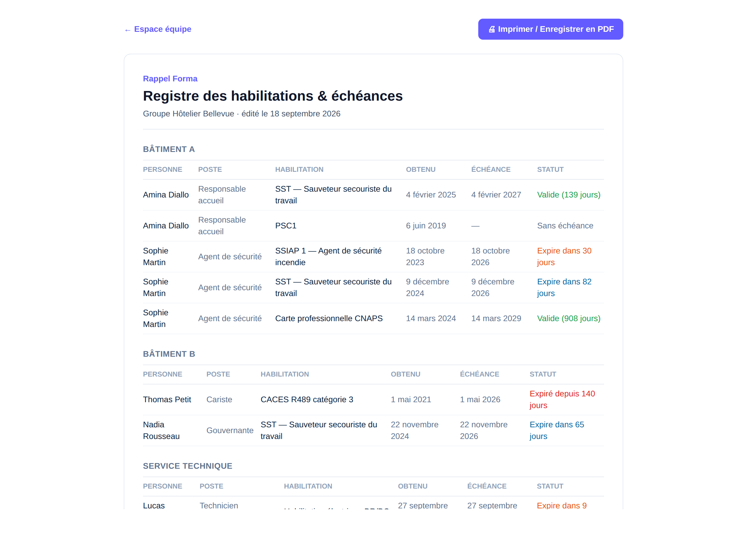Click Responsable accueil in the PSC1 row
This screenshot has height=560, width=747.
click(x=222, y=226)
